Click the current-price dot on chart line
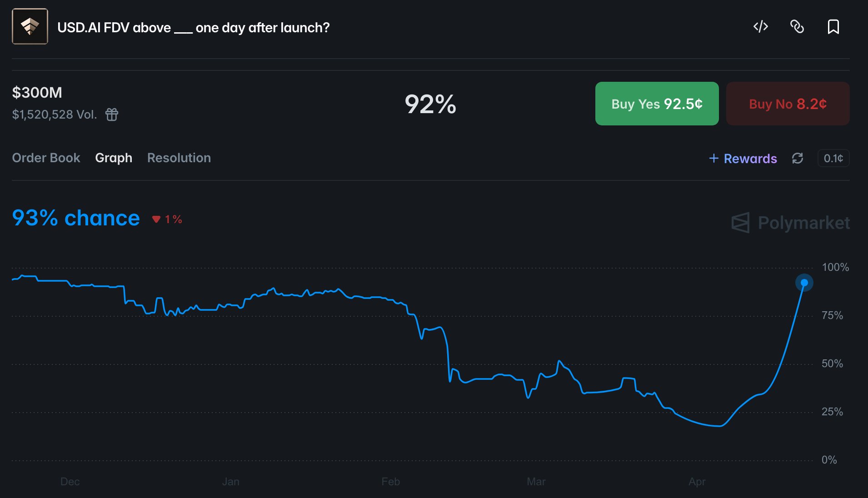The height and width of the screenshot is (498, 868). (x=804, y=283)
